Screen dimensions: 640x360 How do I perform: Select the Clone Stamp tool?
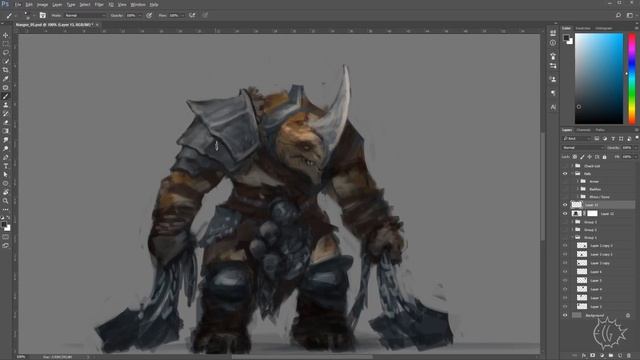(x=5, y=105)
